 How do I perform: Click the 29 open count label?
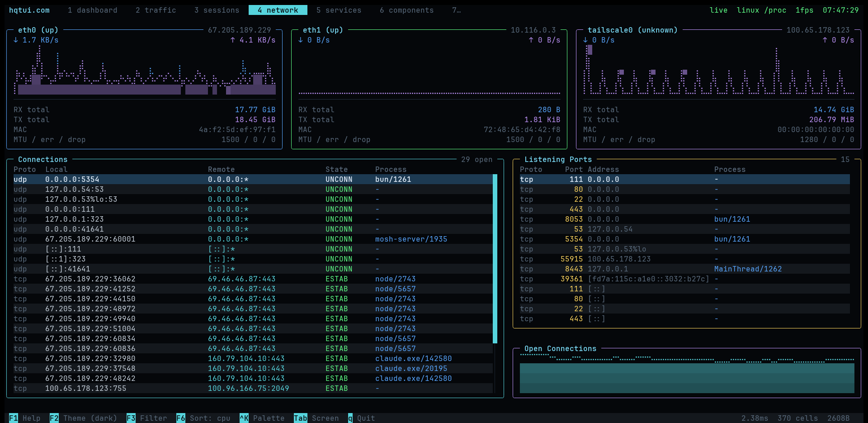pos(477,159)
